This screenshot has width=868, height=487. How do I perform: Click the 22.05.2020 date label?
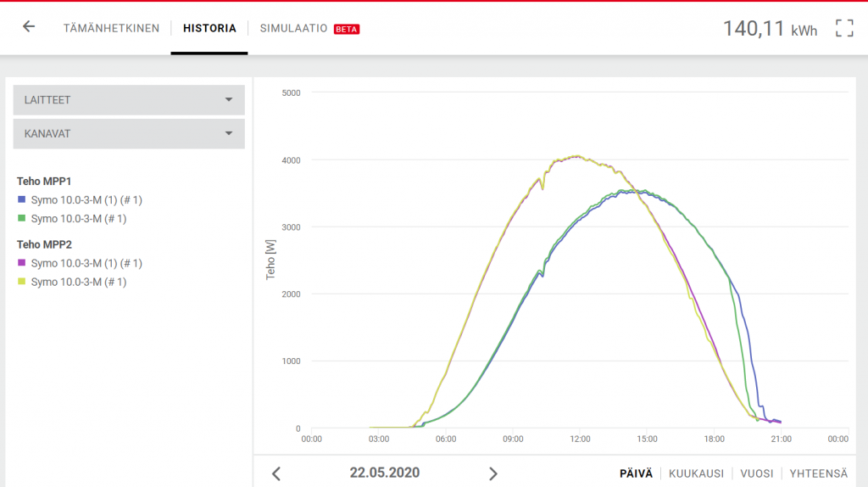point(384,473)
